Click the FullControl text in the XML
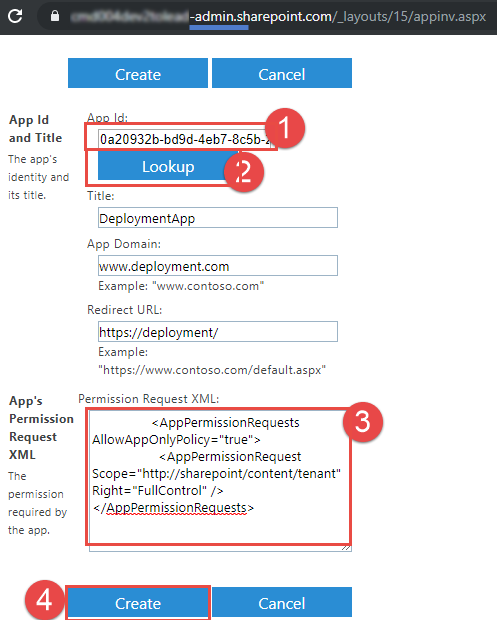498x620 pixels. click(169, 491)
